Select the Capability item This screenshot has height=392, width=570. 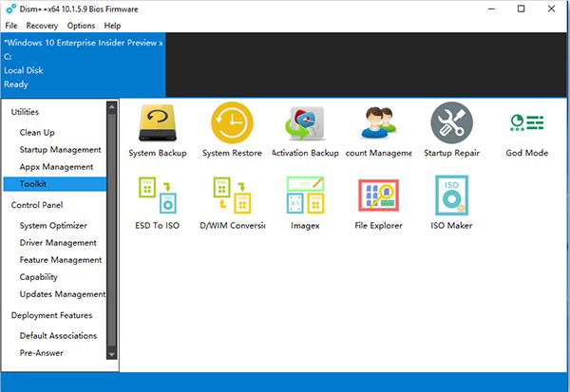click(x=39, y=277)
